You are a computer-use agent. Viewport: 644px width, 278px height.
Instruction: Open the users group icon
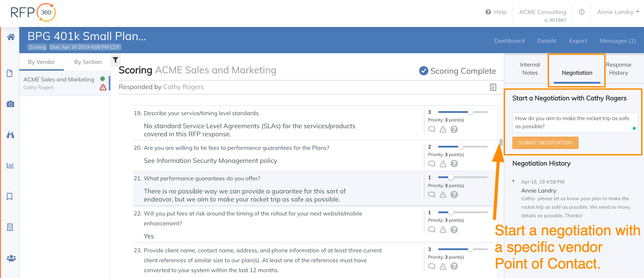(11, 258)
